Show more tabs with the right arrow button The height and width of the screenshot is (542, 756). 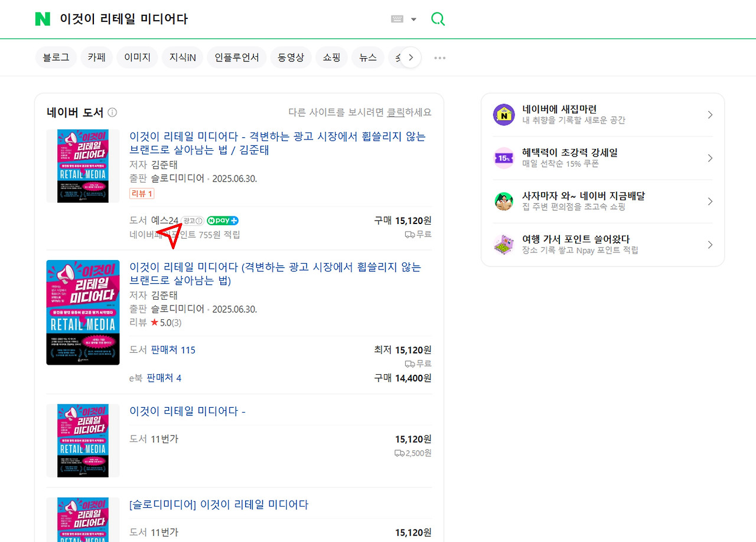tap(411, 58)
